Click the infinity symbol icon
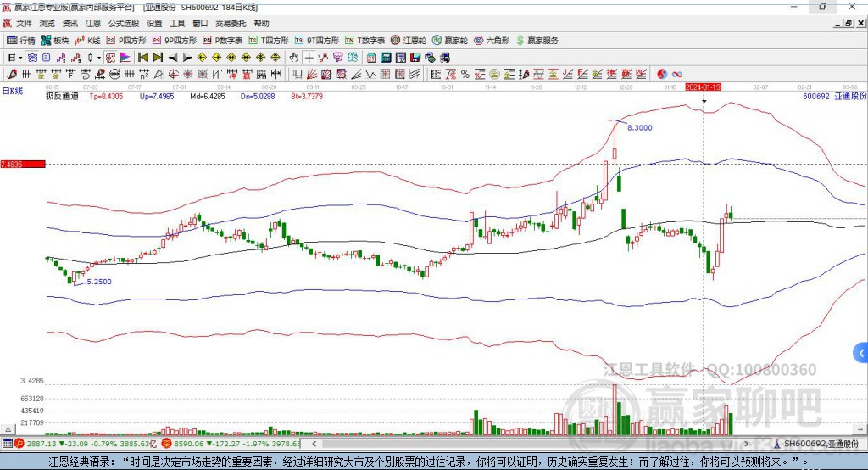 click(677, 75)
